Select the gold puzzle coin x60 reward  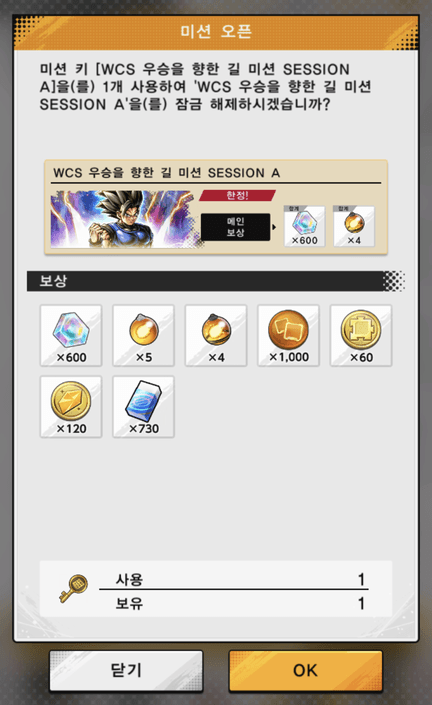pyautogui.click(x=361, y=335)
